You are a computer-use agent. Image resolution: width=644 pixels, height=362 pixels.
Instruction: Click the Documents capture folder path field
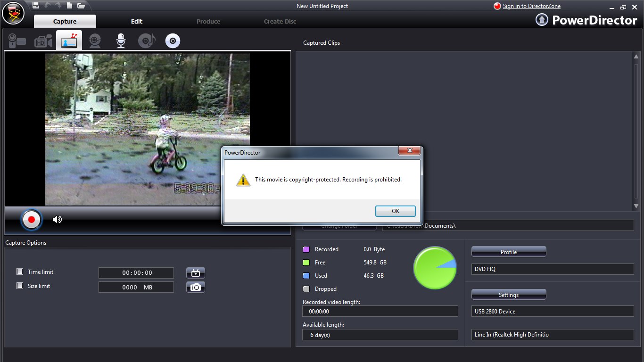coord(508,226)
